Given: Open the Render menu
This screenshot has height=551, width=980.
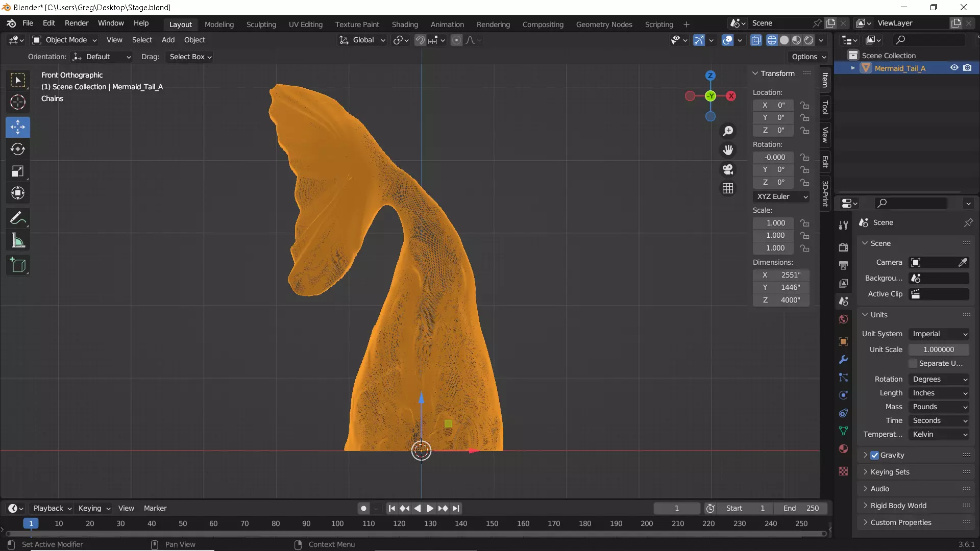Looking at the screenshot, I should (77, 23).
